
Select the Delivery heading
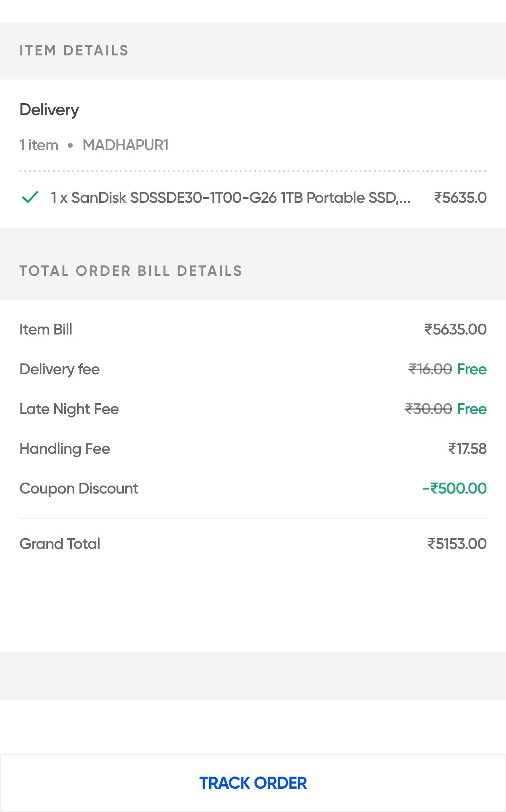49,110
